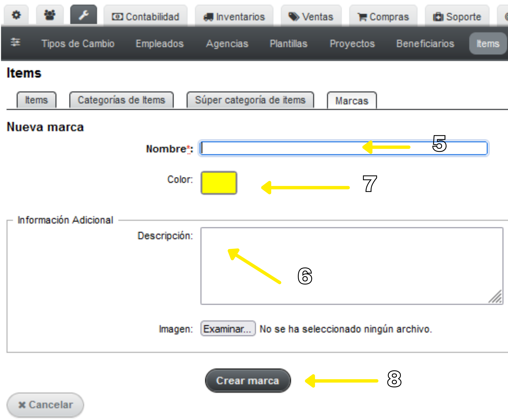The image size is (508, 420).
Task: Select the Marcas tab
Action: point(352,100)
